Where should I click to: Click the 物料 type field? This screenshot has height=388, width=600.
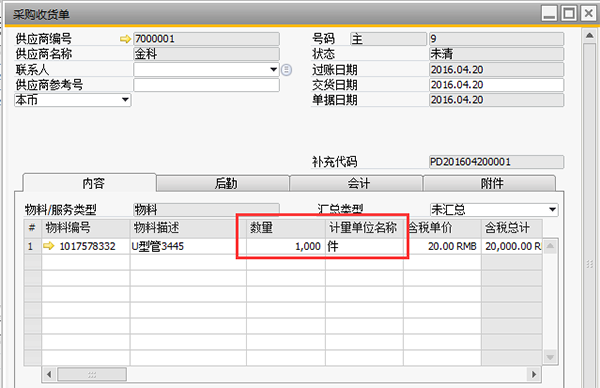pos(206,209)
